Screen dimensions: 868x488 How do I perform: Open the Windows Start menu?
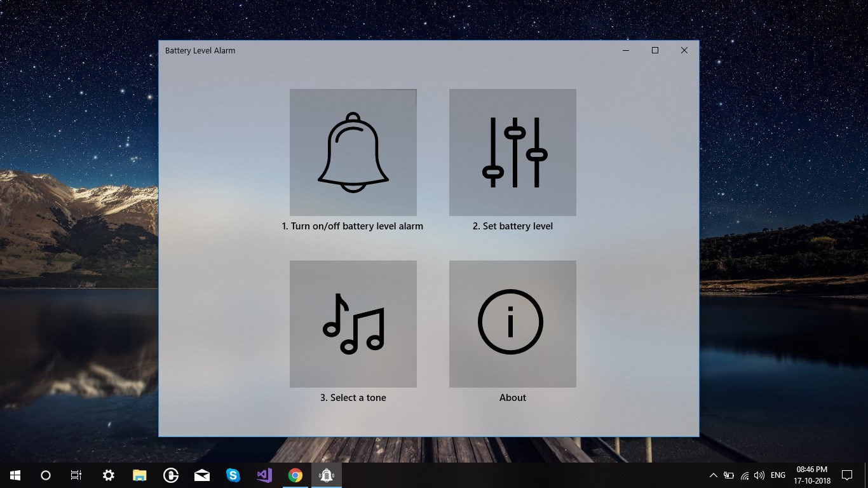coord(15,475)
